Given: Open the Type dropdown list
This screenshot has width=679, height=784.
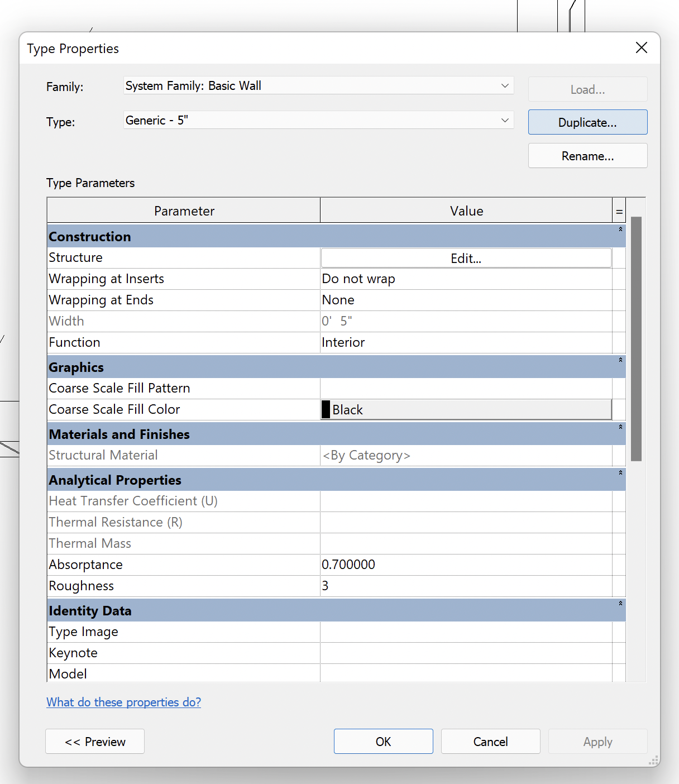Looking at the screenshot, I should click(505, 120).
